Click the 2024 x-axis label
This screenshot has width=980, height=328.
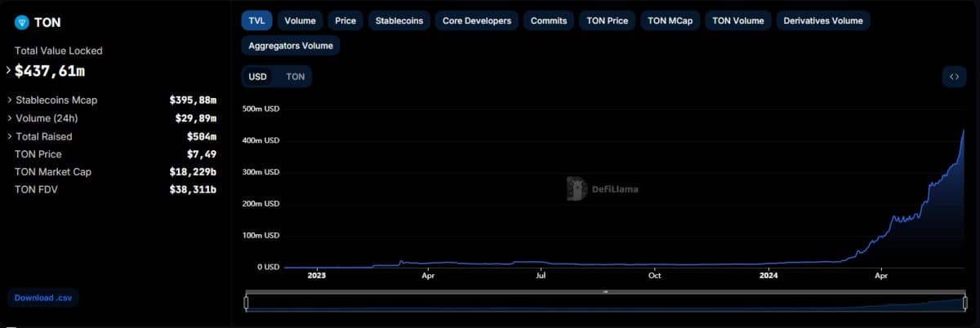[x=768, y=277]
